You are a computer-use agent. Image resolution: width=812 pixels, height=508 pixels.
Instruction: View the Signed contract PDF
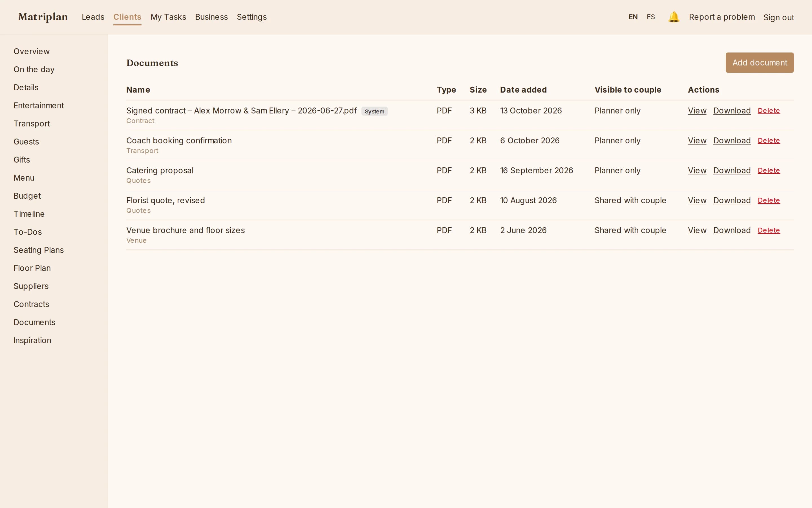click(x=697, y=111)
